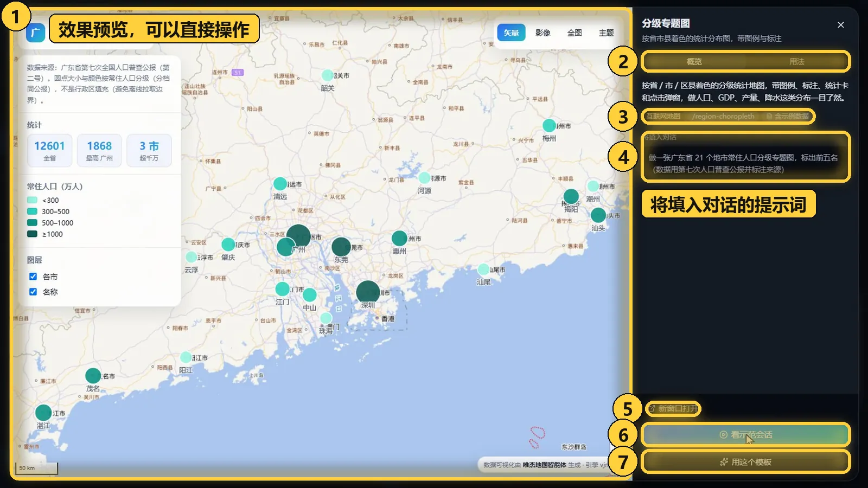Screen dimensions: 868x488
Task: Toggle the 名称 labels layer checkbox
Action: point(33,292)
